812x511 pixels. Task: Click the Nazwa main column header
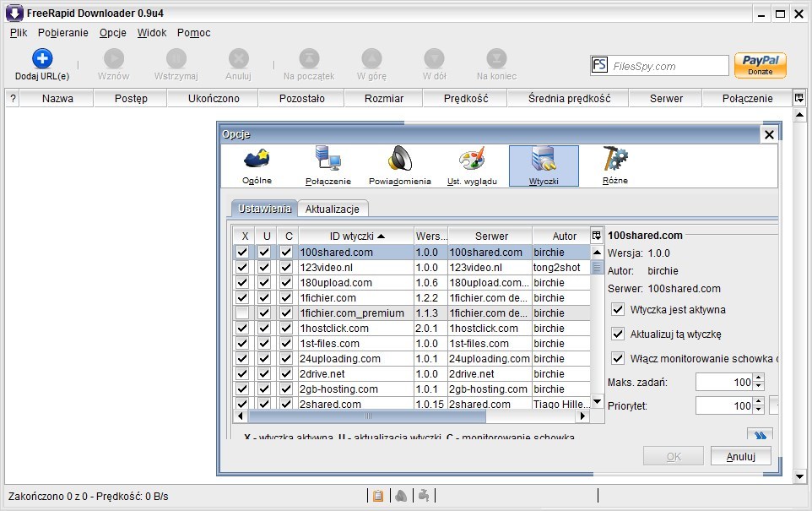pyautogui.click(x=57, y=98)
